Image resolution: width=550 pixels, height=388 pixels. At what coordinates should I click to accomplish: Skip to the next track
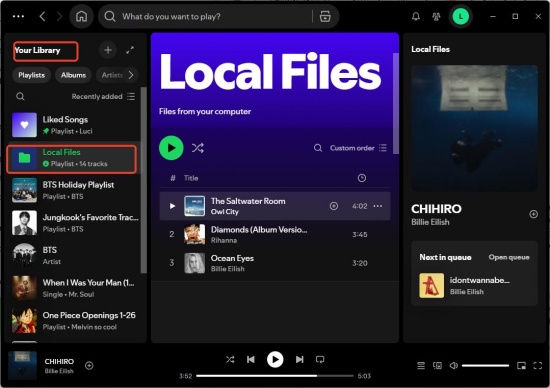(299, 359)
